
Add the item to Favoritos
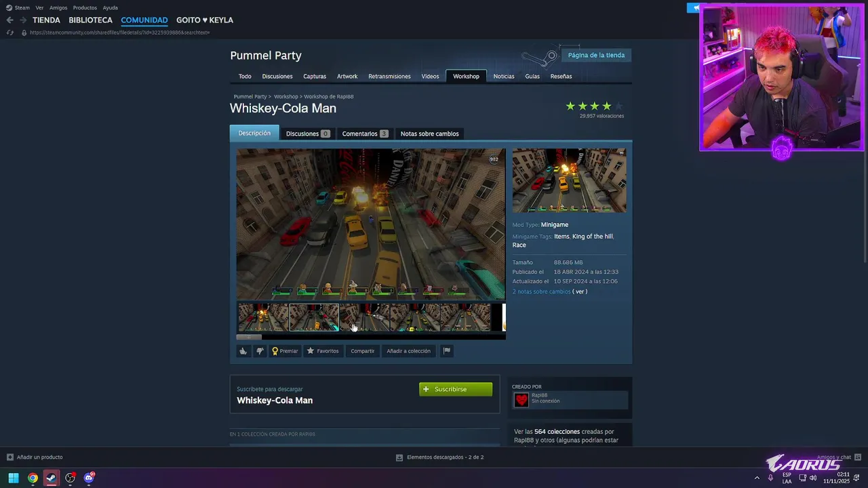[323, 351]
